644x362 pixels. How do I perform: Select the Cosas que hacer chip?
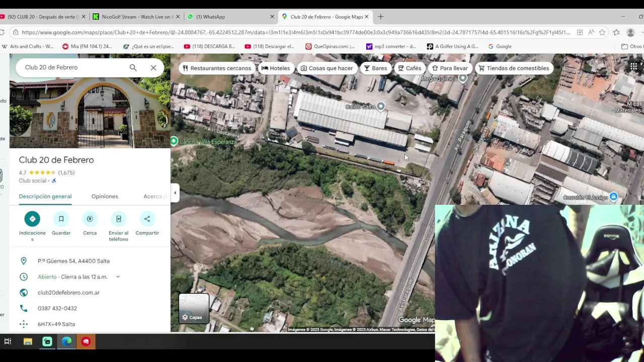pyautogui.click(x=327, y=68)
